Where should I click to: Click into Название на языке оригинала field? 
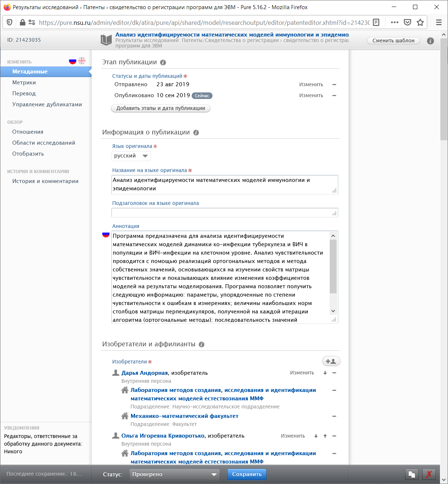(x=225, y=184)
